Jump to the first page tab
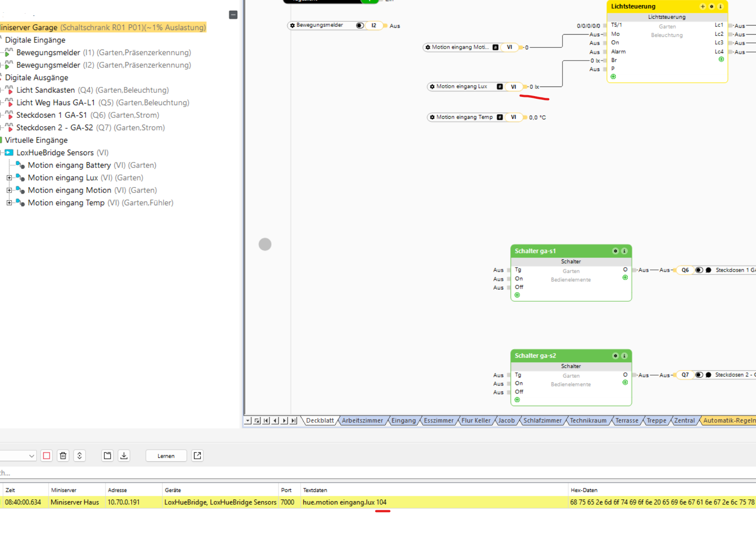756x538 pixels. 266,421
